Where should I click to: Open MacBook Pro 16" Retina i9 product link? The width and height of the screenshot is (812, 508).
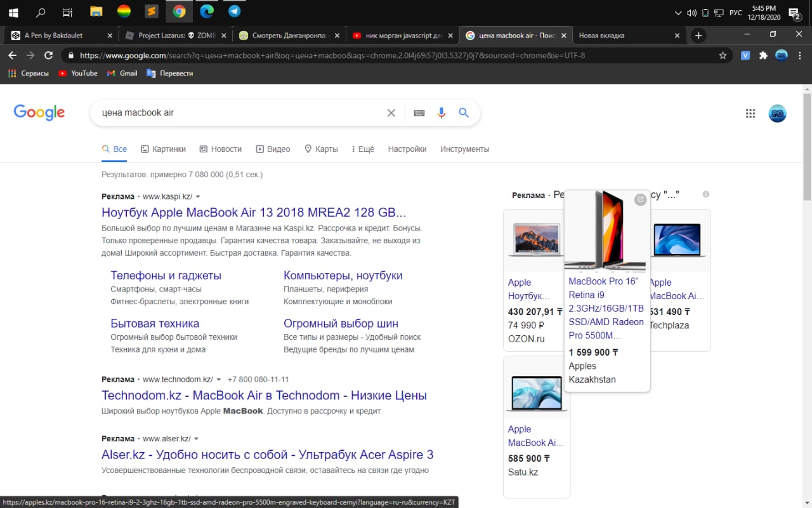(606, 308)
